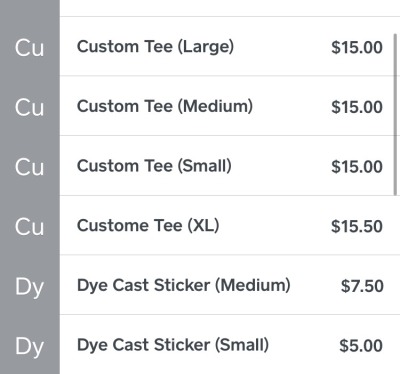400x374 pixels.
Task: Tap the Cu tile for Custome Tee (XL)
Action: [30, 225]
